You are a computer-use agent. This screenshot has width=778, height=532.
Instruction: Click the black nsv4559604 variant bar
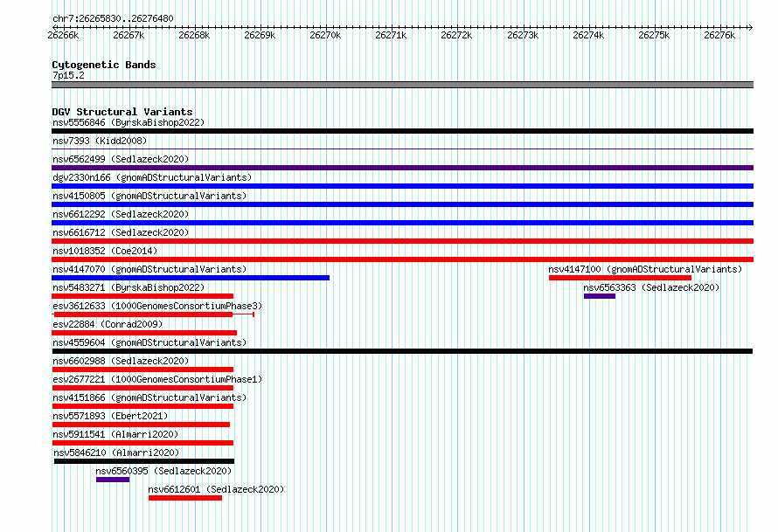pyautogui.click(x=402, y=351)
